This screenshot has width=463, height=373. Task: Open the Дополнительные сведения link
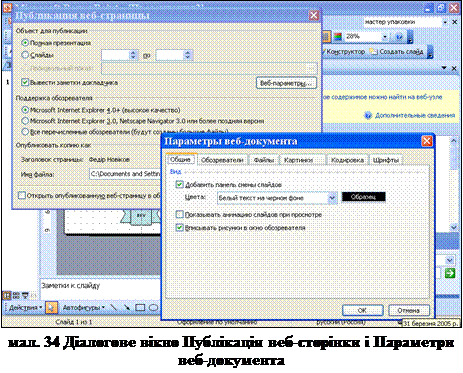(415, 115)
